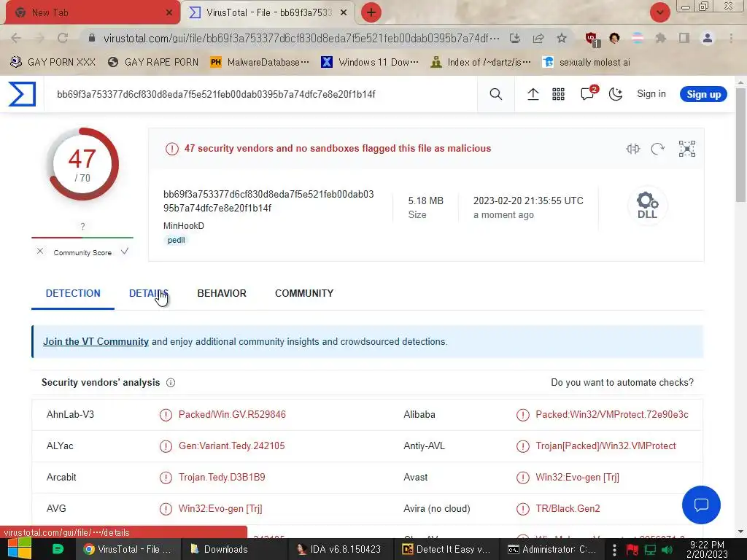Click Do you want to automate checks?

click(622, 382)
